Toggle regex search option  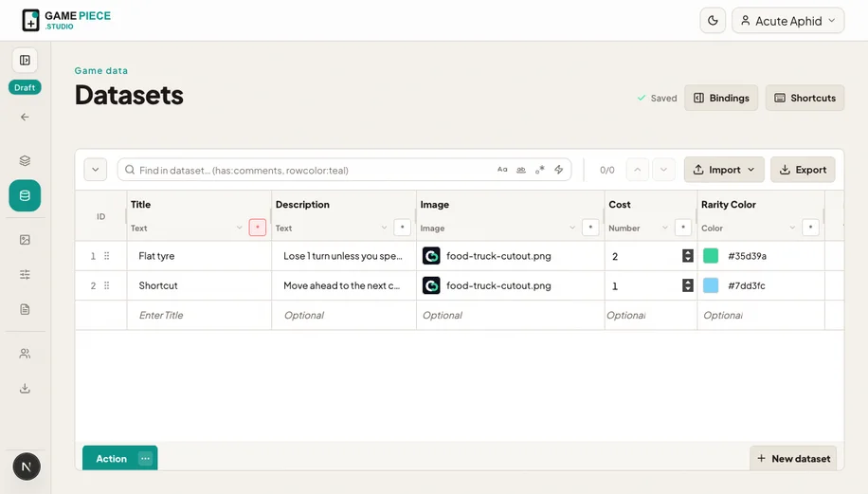pos(540,170)
